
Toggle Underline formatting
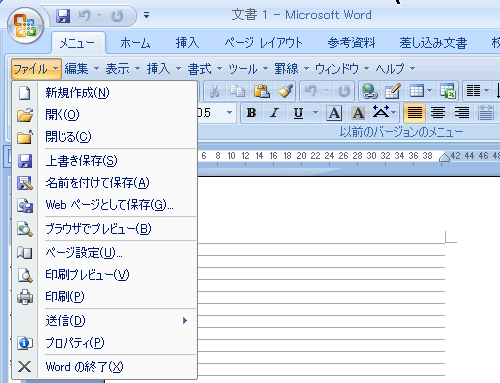click(x=298, y=113)
